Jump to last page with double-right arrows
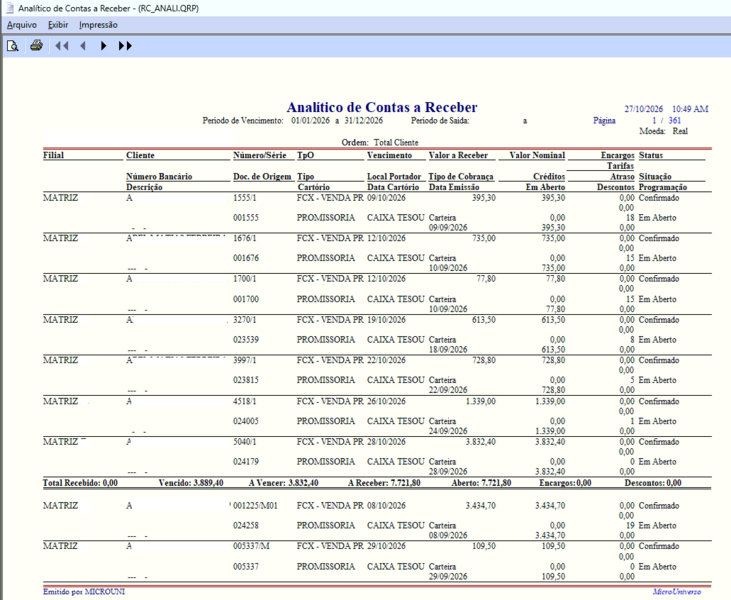731x600 pixels. coord(125,46)
